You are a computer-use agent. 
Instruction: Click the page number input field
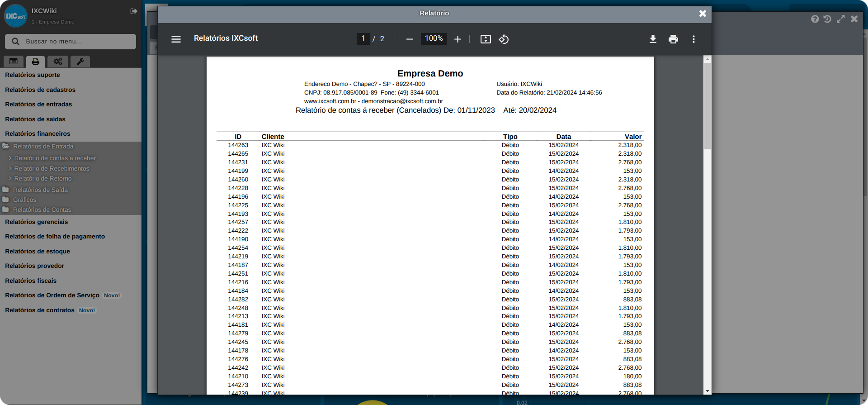(x=363, y=39)
